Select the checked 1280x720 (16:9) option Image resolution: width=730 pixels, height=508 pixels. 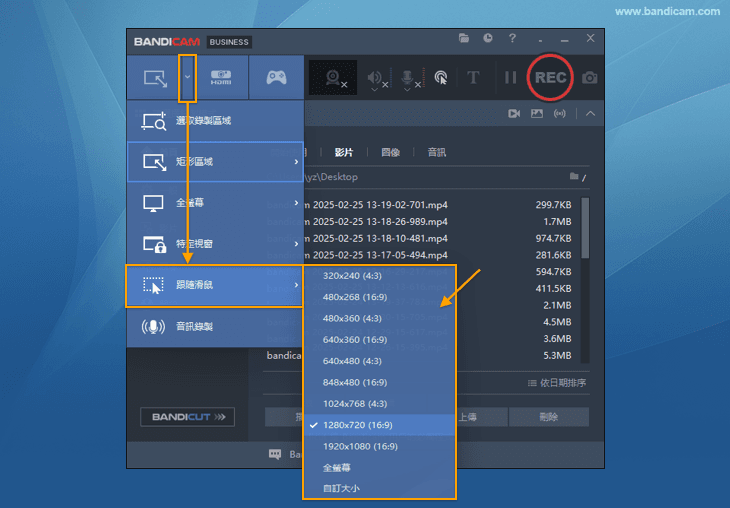pyautogui.click(x=379, y=425)
